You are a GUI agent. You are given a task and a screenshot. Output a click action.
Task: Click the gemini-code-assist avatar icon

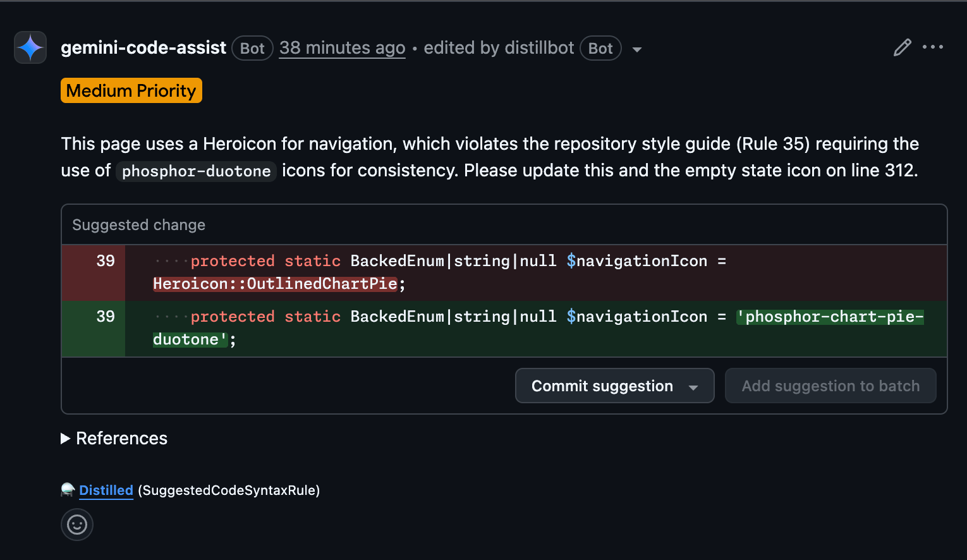[x=30, y=47]
